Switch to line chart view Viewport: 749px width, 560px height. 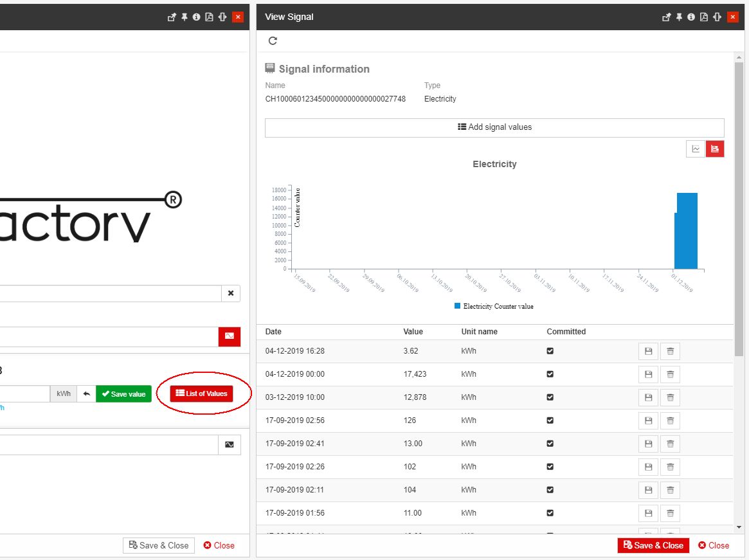(696, 149)
